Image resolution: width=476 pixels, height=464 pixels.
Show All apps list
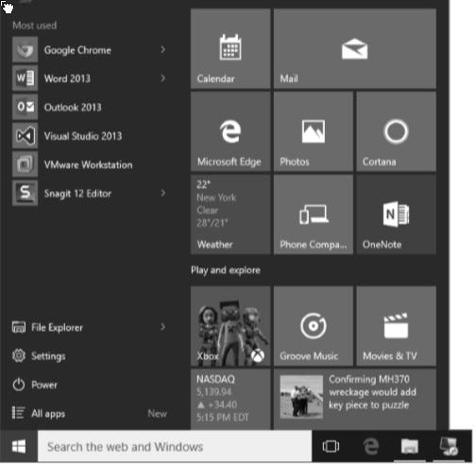pos(39,413)
